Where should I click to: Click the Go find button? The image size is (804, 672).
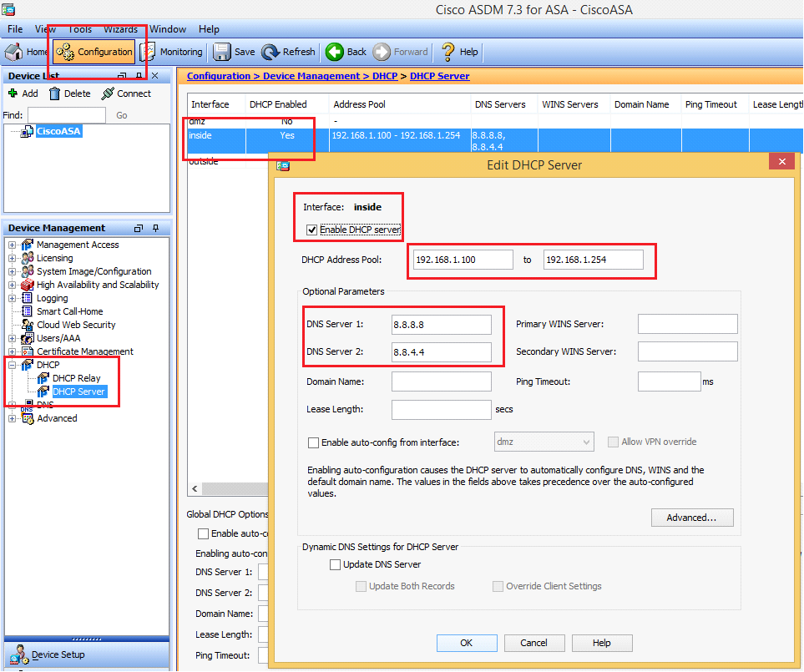pyautogui.click(x=122, y=115)
